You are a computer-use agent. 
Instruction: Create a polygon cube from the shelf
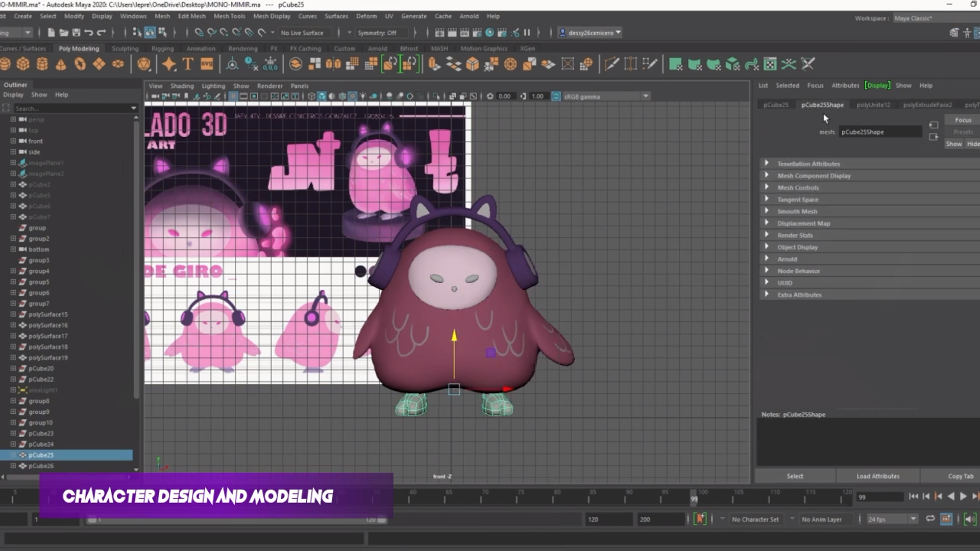click(x=23, y=64)
